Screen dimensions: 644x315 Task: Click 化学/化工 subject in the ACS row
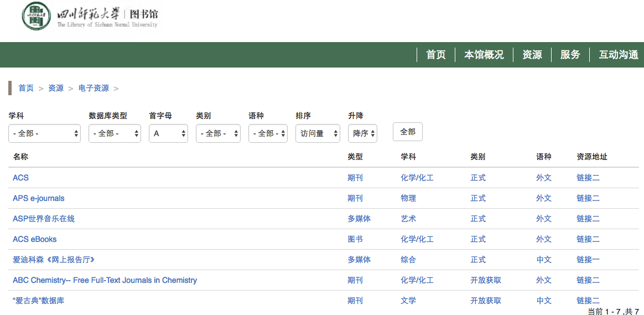coord(417,178)
